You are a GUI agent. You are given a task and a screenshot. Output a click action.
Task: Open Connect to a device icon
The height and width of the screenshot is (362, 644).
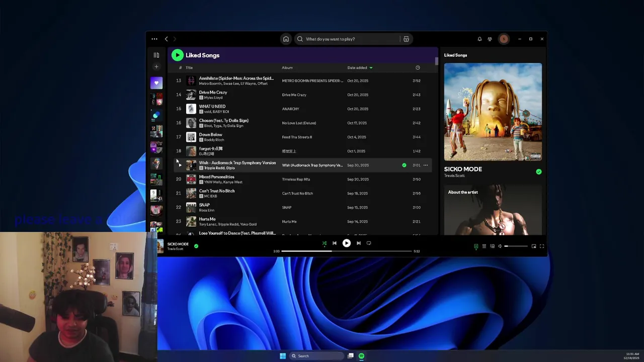pyautogui.click(x=492, y=246)
